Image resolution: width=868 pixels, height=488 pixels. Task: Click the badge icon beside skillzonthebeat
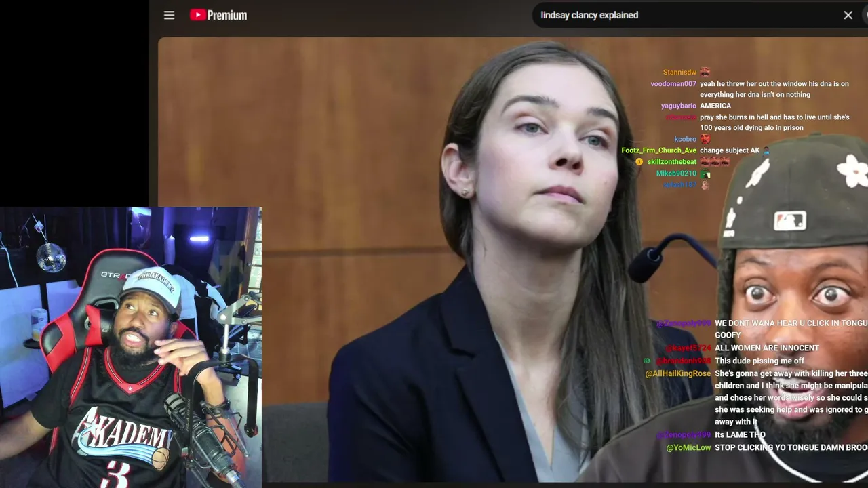(x=639, y=162)
